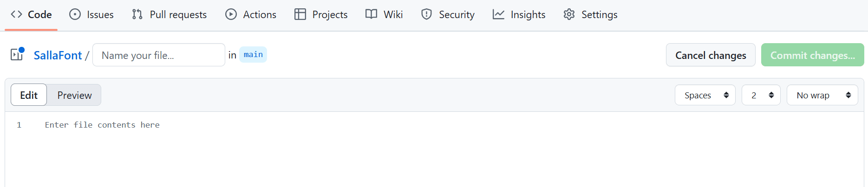Click the Security shield icon
Image resolution: width=868 pixels, height=187 pixels.
point(426,14)
